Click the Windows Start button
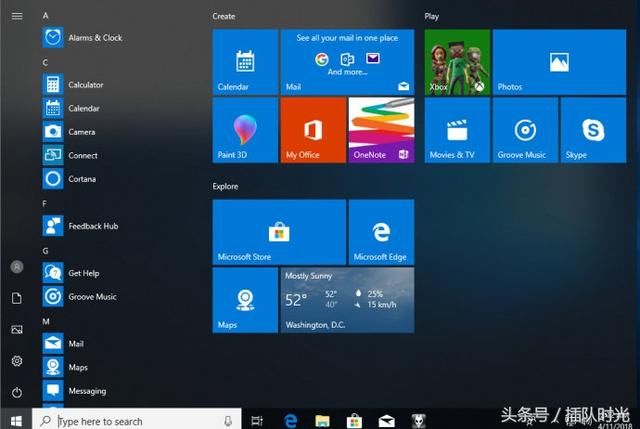 click(x=16, y=420)
